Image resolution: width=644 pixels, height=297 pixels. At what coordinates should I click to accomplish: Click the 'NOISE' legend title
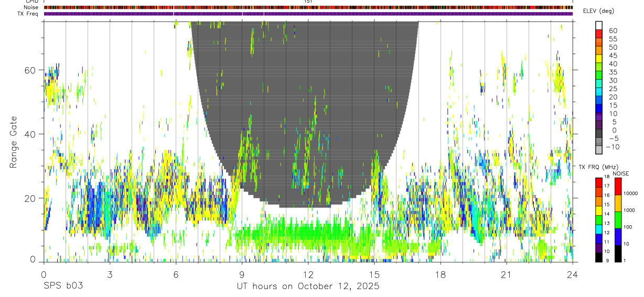click(620, 173)
